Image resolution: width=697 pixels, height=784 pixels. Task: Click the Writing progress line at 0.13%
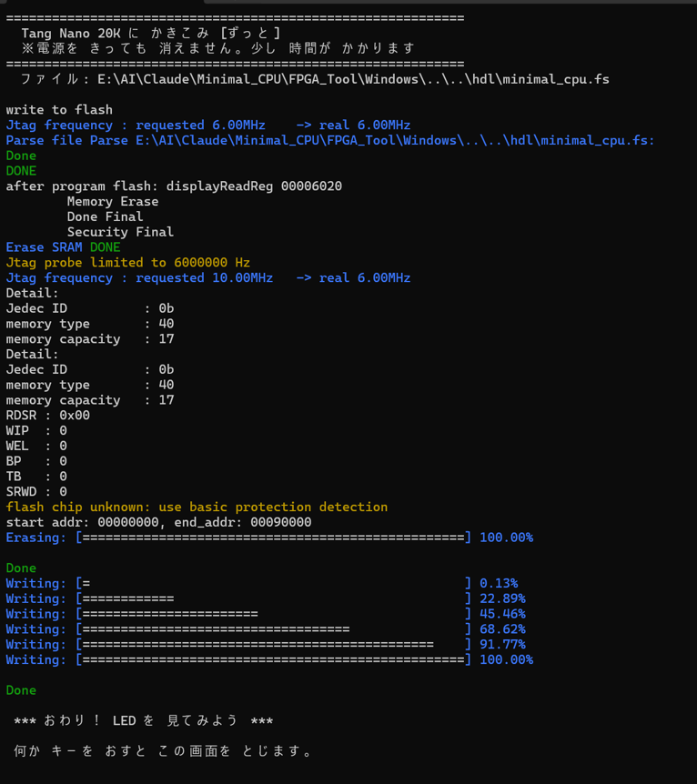click(x=262, y=584)
